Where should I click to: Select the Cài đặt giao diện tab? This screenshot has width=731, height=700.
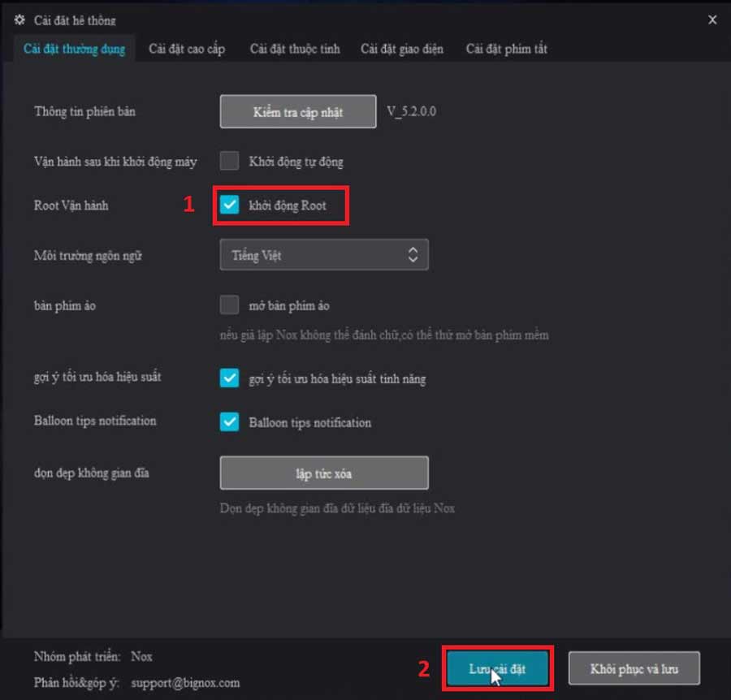(x=402, y=49)
